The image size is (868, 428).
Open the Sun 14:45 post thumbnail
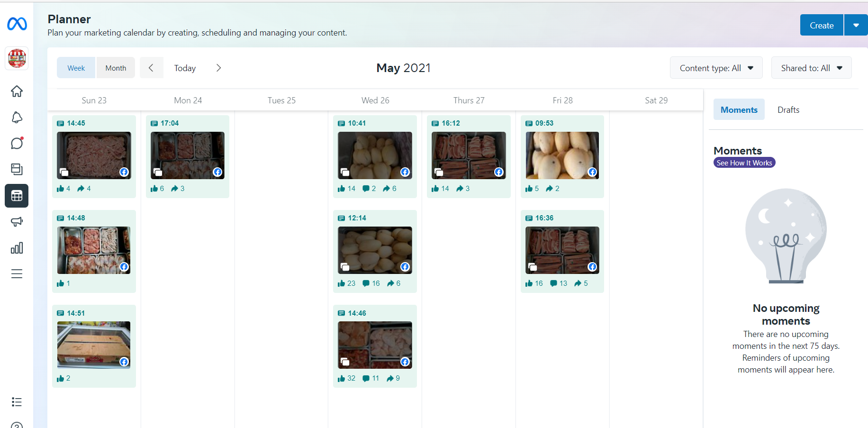94,155
